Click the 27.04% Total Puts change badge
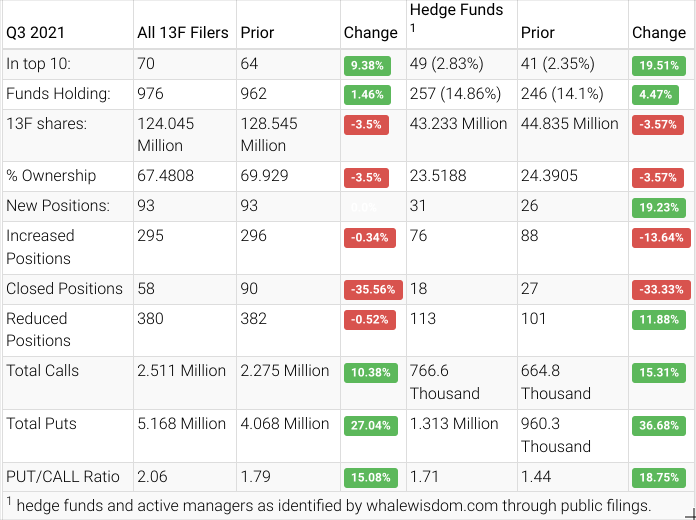Image resolution: width=696 pixels, height=520 pixels. click(x=370, y=424)
